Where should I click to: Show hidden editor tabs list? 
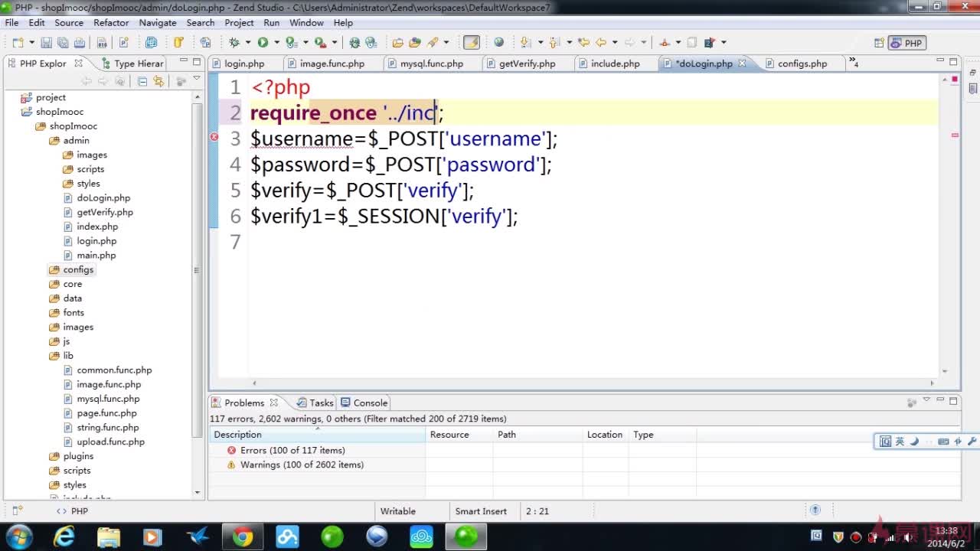[x=853, y=64]
